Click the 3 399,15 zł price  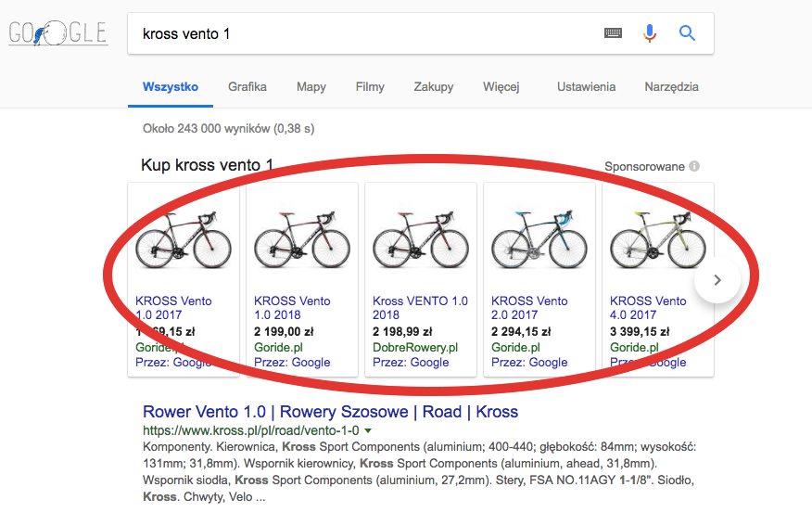[640, 332]
